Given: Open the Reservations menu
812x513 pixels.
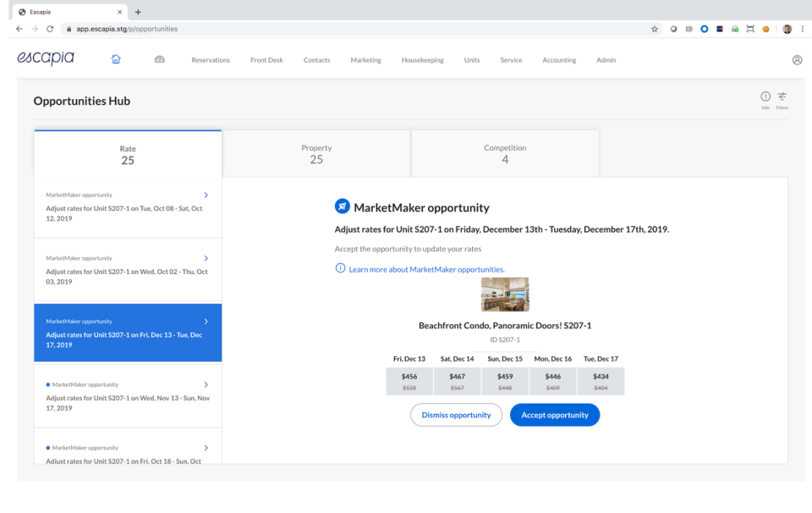Looking at the screenshot, I should [211, 60].
